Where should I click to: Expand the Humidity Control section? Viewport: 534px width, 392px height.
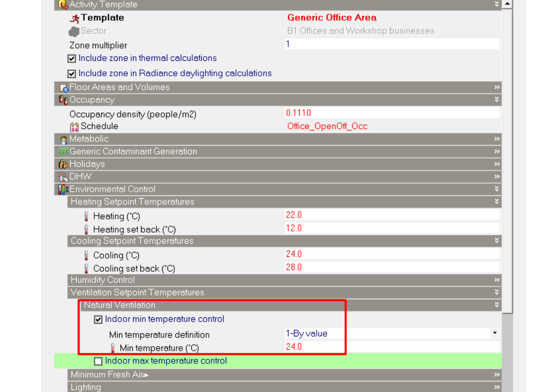tap(497, 280)
